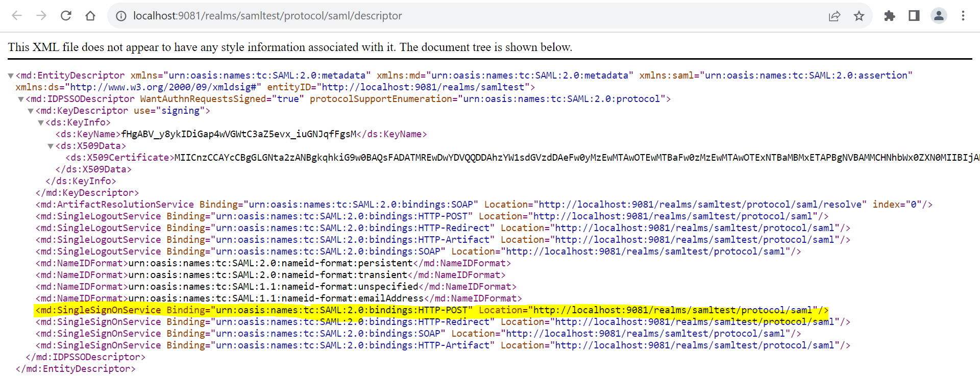Open the user profile avatar
Image resolution: width=980 pixels, height=377 pixels.
939,16
